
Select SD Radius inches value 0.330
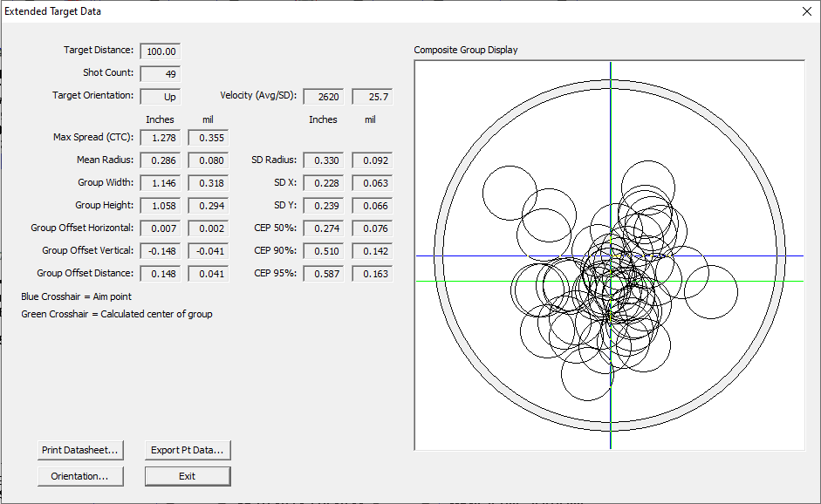(x=323, y=160)
